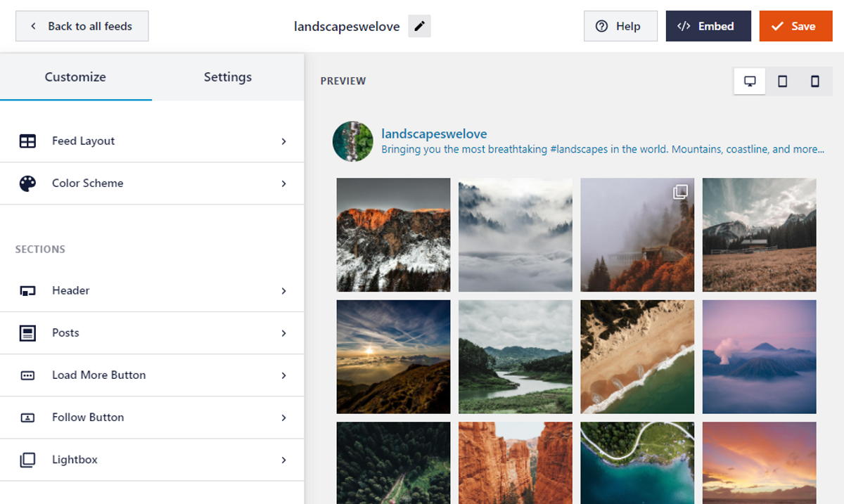Image resolution: width=844 pixels, height=504 pixels.
Task: Expand the Feed Layout chevron arrow
Action: (283, 141)
